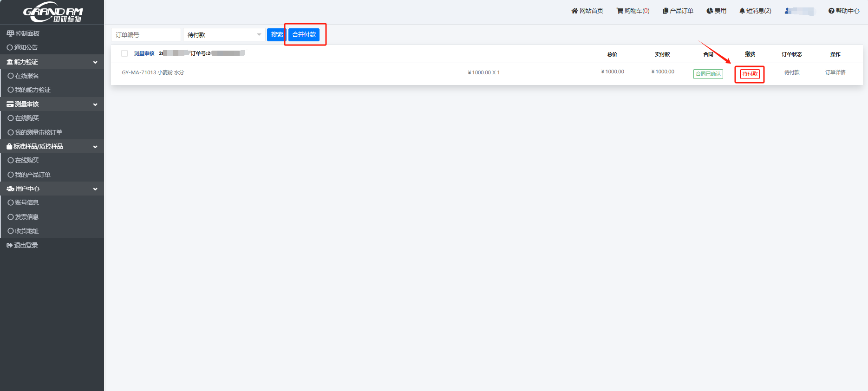Click the 合并付款 button
The height and width of the screenshot is (391, 868).
(304, 35)
